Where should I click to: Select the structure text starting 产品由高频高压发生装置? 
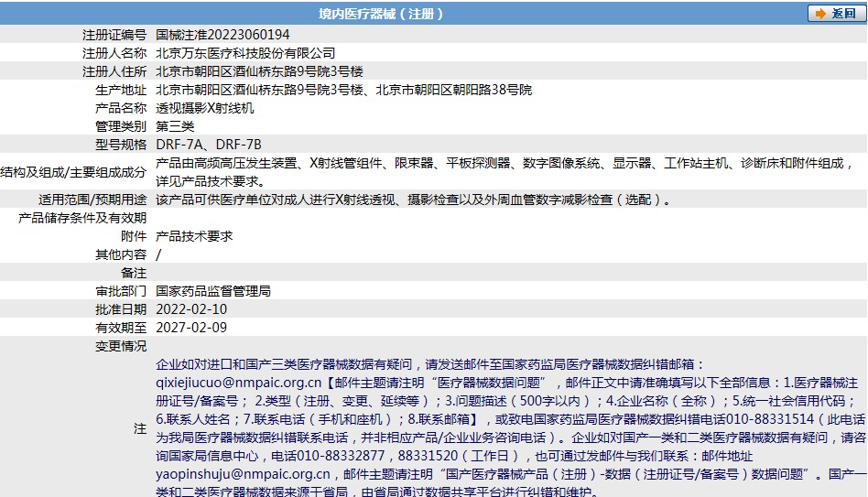[x=505, y=172]
